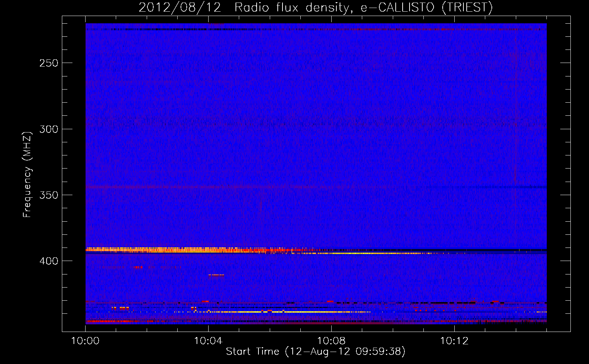The height and width of the screenshot is (364, 589).
Task: Click the 'Frequency (MHZ)' axis label
Action: pyautogui.click(x=27, y=175)
